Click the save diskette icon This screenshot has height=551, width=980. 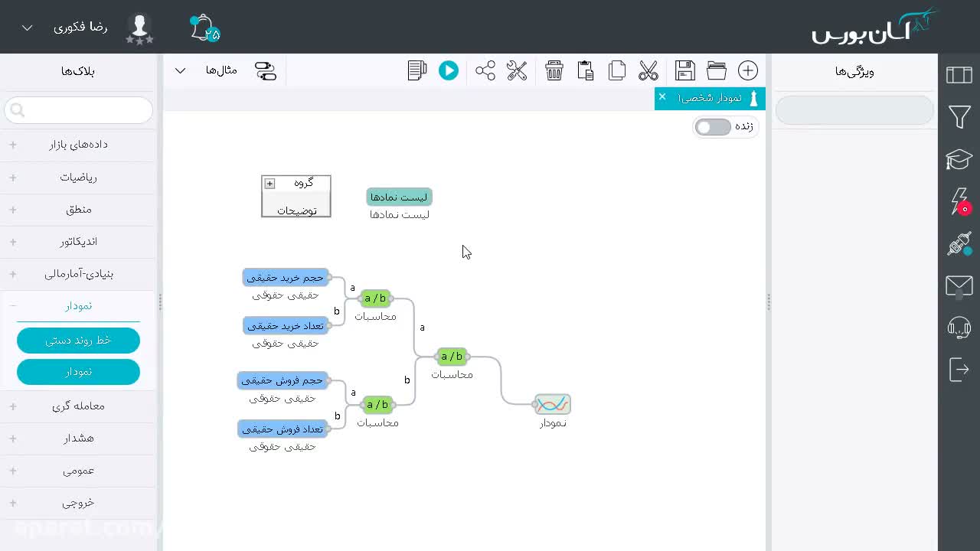[684, 70]
